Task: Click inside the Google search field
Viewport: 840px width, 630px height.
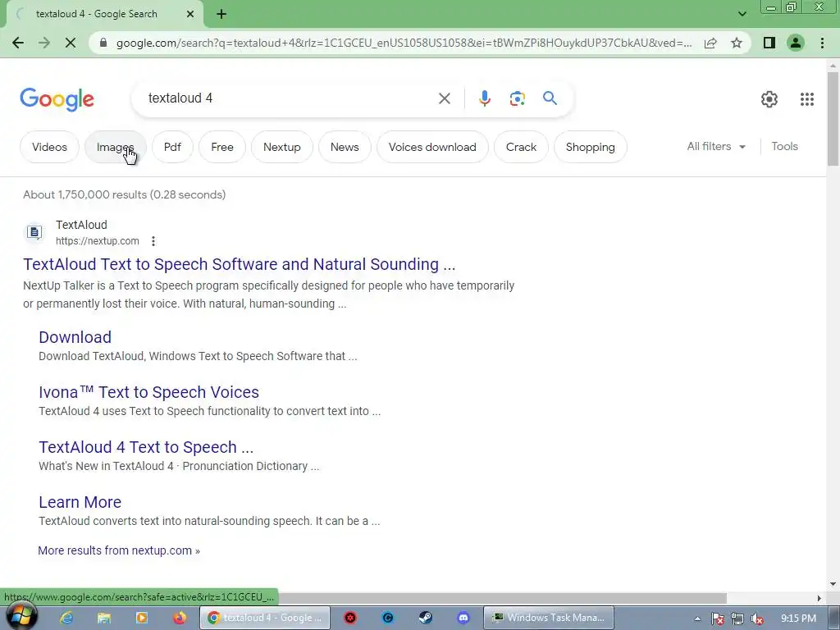Action: pos(290,98)
